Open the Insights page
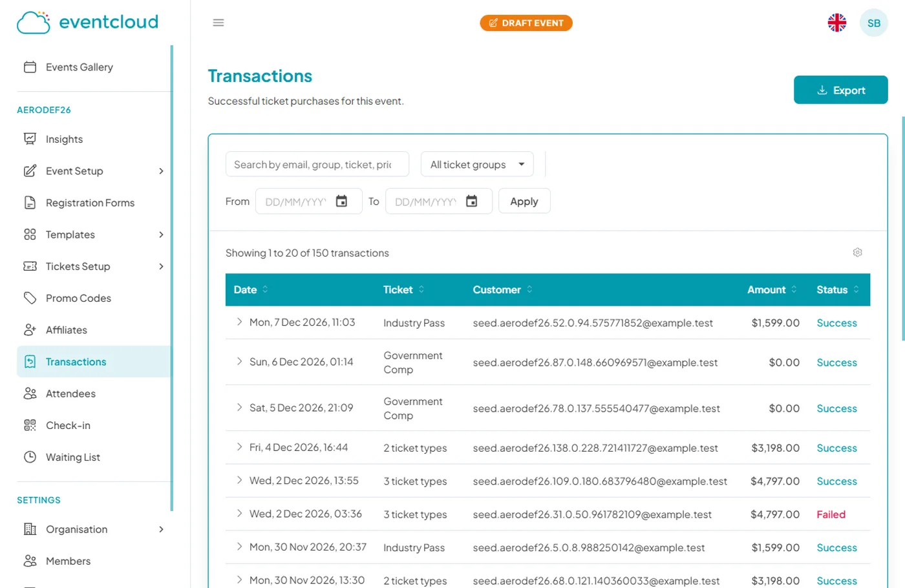This screenshot has width=905, height=588. [x=94, y=139]
